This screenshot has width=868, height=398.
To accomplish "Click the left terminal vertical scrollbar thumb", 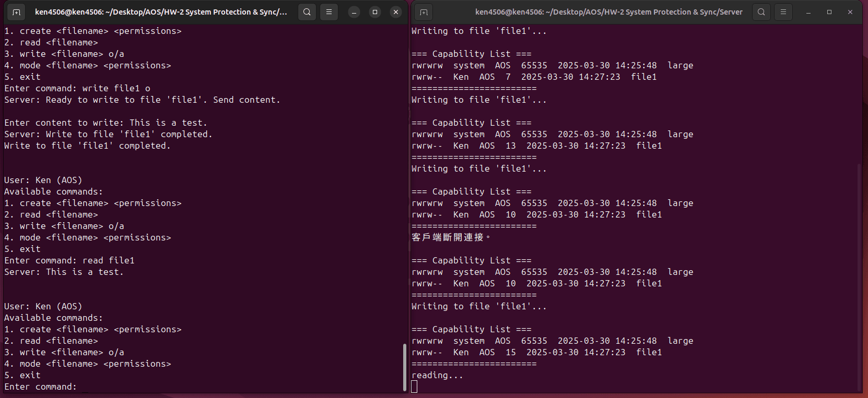I will (x=405, y=367).
